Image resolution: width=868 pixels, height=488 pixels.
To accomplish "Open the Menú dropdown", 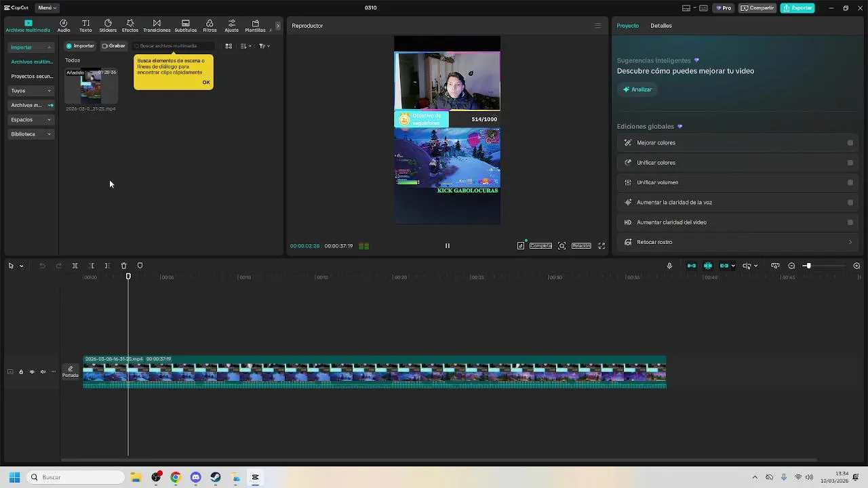I will tap(47, 8).
